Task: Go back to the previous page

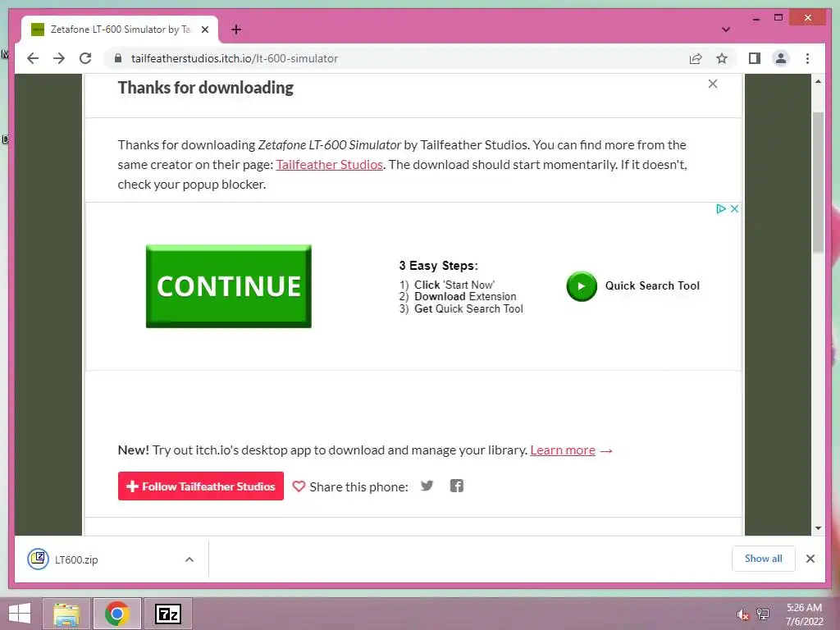Action: (33, 58)
